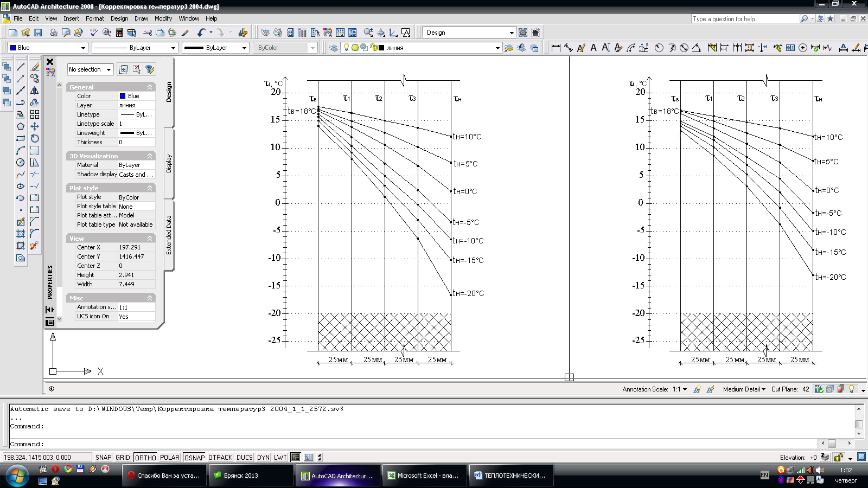Open the linetype ByLayer dropdown
The height and width of the screenshot is (488, 868).
pyautogui.click(x=135, y=48)
